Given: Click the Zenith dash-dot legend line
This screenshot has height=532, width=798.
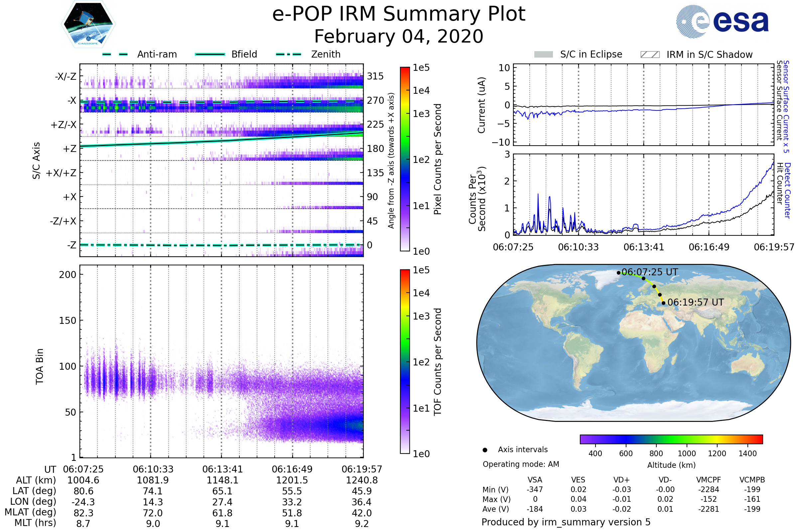Looking at the screenshot, I should pos(288,54).
